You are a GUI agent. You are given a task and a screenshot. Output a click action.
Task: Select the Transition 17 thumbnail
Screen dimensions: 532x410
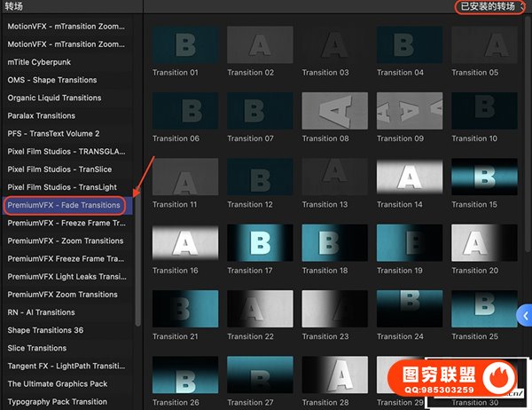pyautogui.click(x=260, y=242)
